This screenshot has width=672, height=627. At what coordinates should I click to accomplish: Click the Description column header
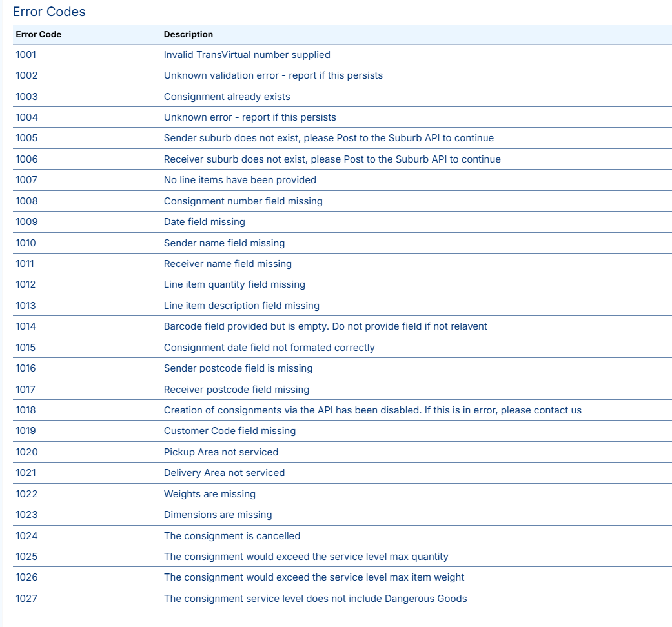coord(188,34)
